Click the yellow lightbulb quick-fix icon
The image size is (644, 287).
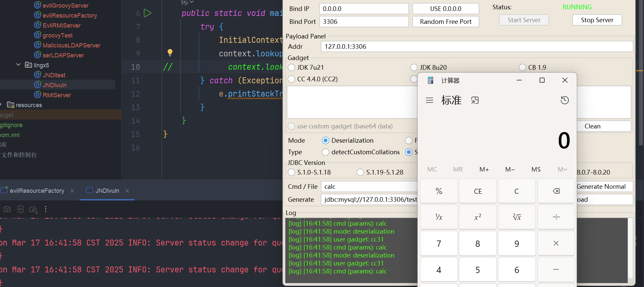pyautogui.click(x=170, y=52)
